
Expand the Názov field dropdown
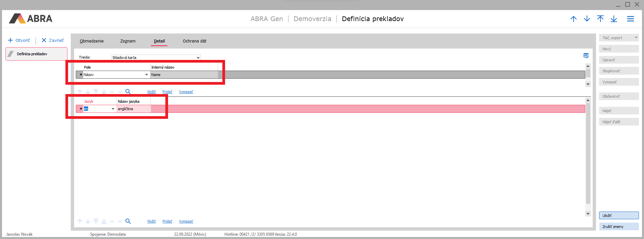click(147, 75)
